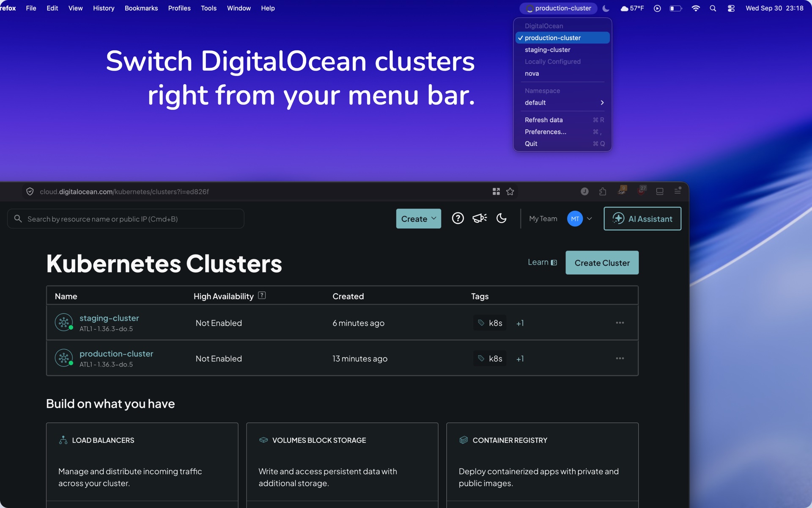The height and width of the screenshot is (508, 812).
Task: Open the browser extensions puzzle icon
Action: 603,192
